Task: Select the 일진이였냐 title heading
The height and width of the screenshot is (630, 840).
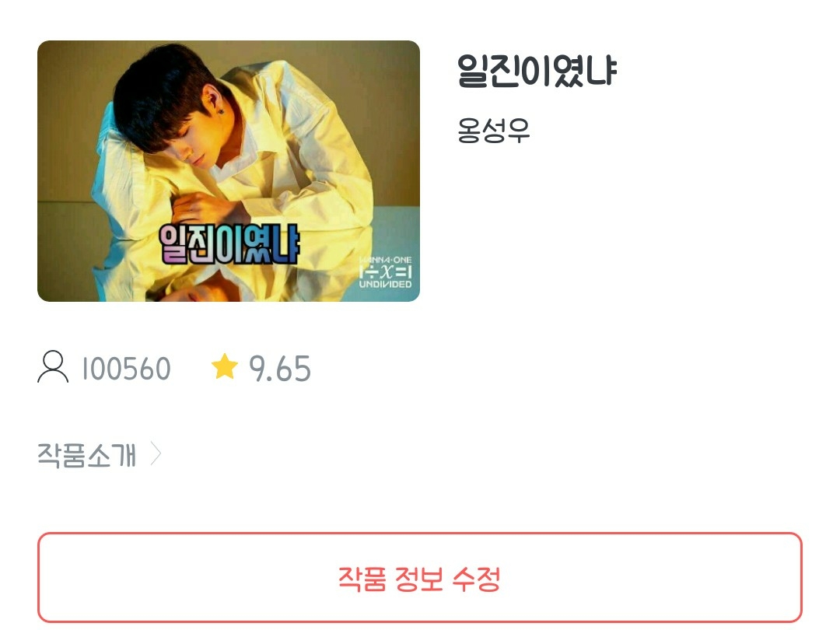Action: click(x=537, y=72)
